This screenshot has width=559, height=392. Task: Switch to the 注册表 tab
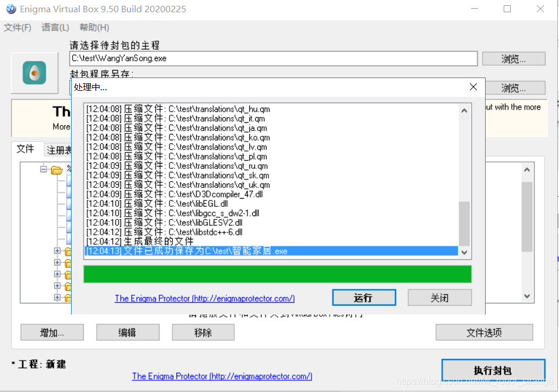(x=58, y=150)
